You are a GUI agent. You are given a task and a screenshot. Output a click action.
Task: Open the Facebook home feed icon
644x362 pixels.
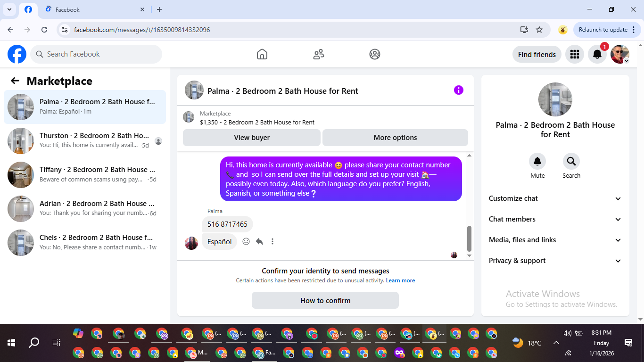(x=262, y=54)
